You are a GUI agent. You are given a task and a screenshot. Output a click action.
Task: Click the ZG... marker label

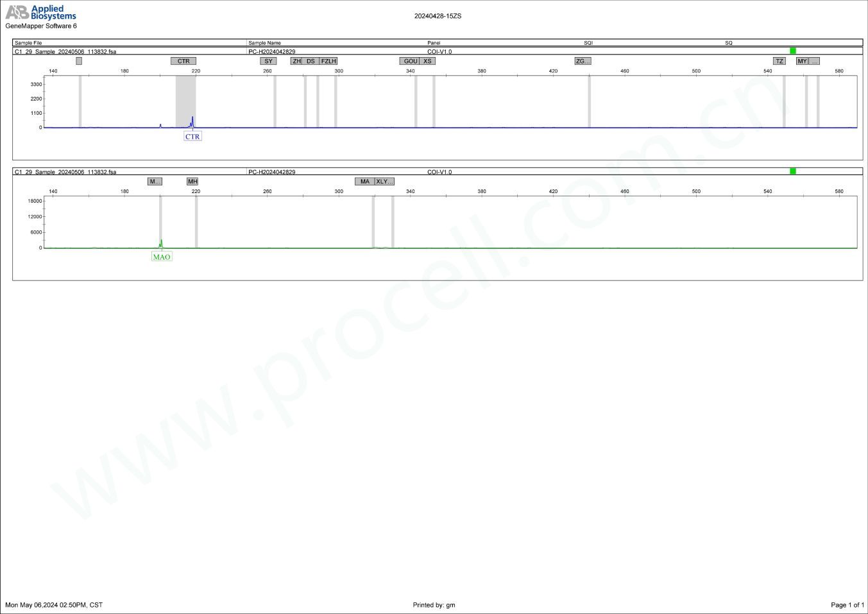coord(583,61)
